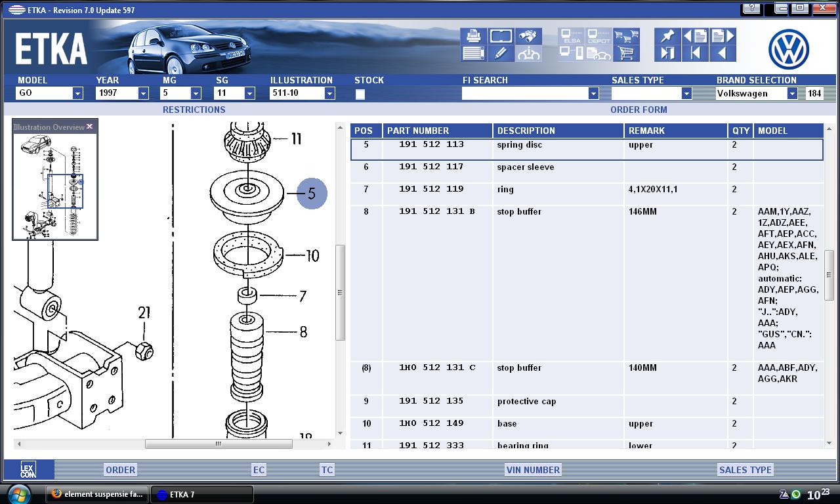This screenshot has height=504, width=840.
Task: Click the FI SEARCH input field
Action: (x=525, y=93)
